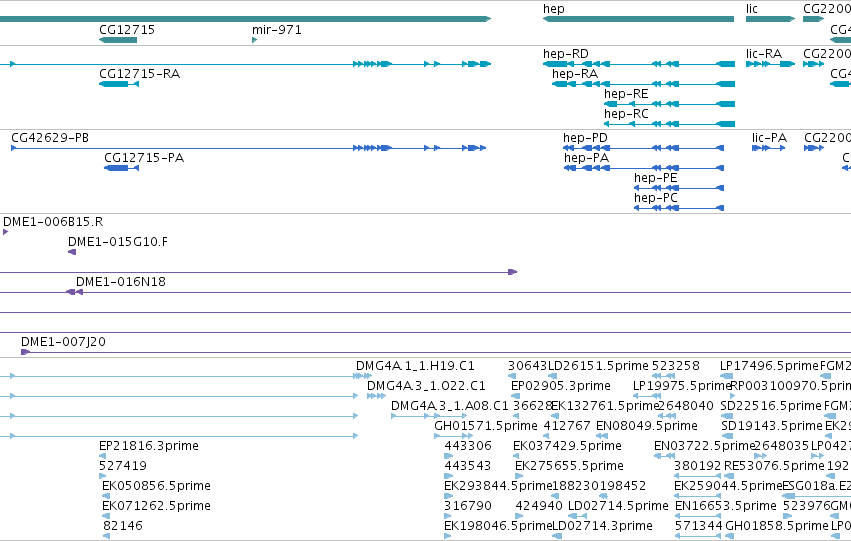This screenshot has width=851, height=541.
Task: Click the hep-PA protein feature
Action: pyautogui.click(x=644, y=168)
